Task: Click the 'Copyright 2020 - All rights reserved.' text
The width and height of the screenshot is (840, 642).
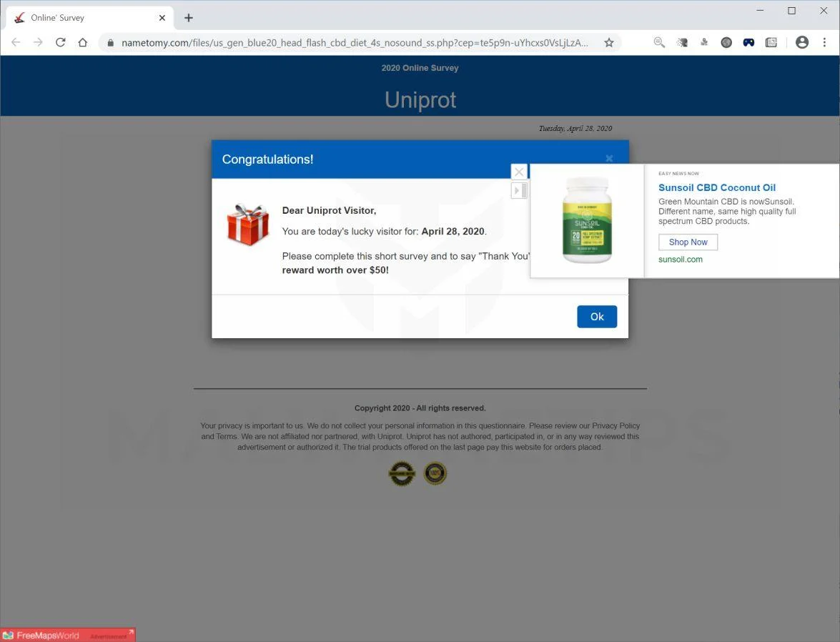Action: coord(420,408)
